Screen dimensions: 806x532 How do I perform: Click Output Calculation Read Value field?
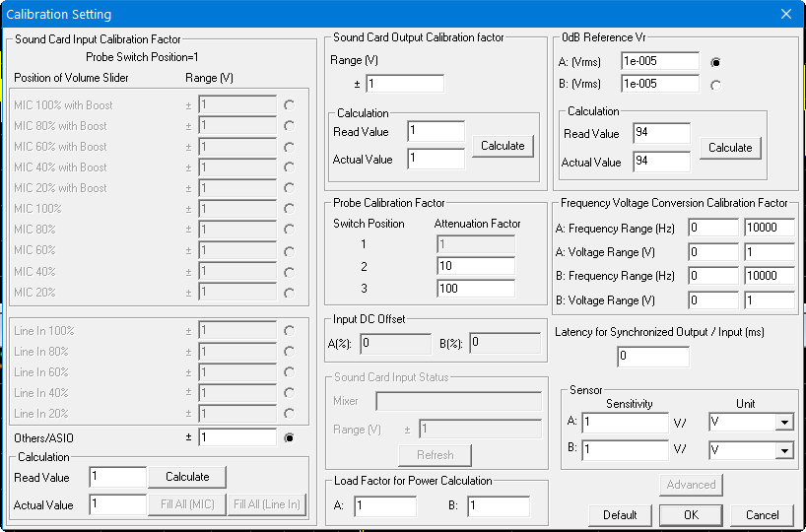click(x=436, y=132)
